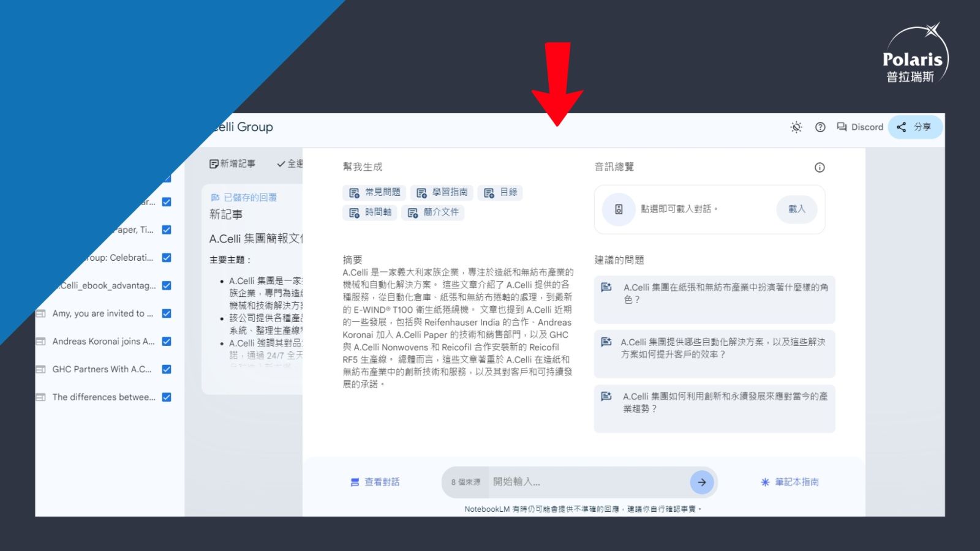Toggle checkbox for The differences betwee source
The height and width of the screenshot is (551, 980).
pos(167,397)
